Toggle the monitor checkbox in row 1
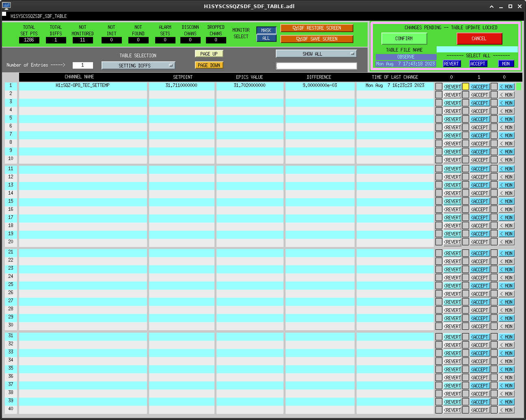The image size is (526, 420). 494,87
